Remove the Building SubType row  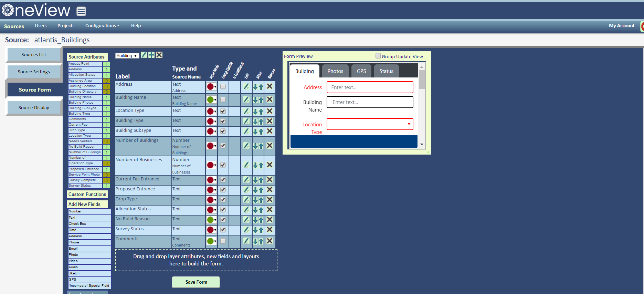[x=270, y=131]
